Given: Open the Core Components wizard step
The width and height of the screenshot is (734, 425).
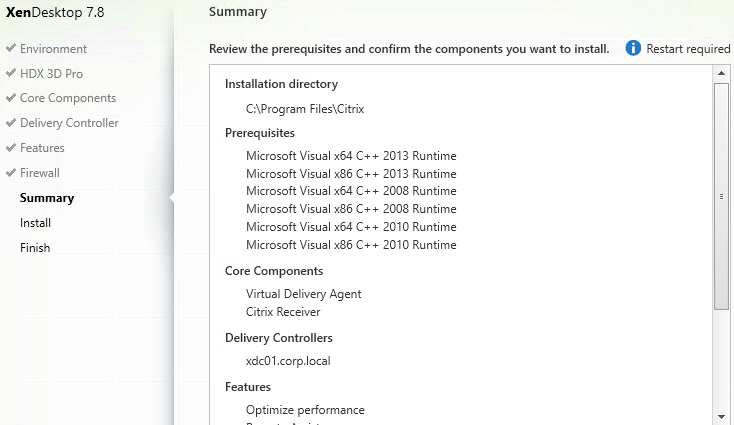Looking at the screenshot, I should (68, 98).
